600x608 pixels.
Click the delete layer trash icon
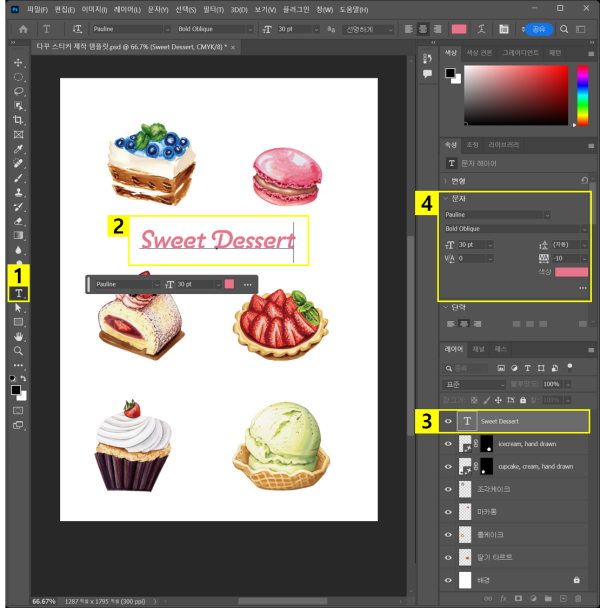[578, 598]
